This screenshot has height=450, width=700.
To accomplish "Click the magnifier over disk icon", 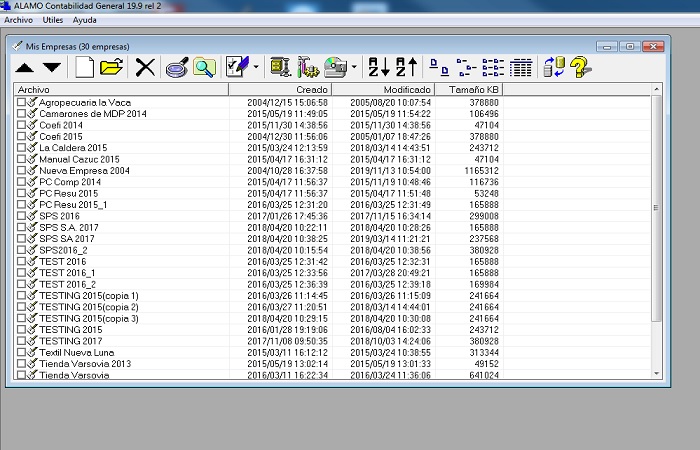I will coord(177,67).
